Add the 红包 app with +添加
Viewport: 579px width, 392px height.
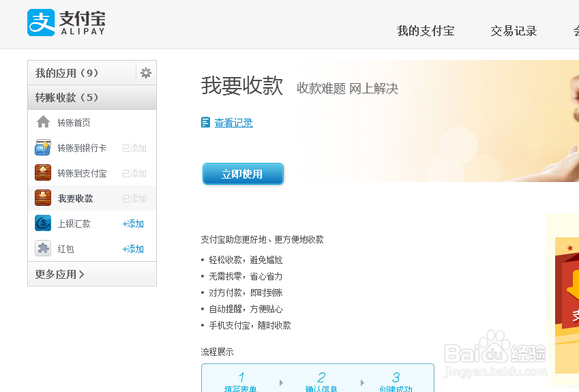(x=133, y=249)
